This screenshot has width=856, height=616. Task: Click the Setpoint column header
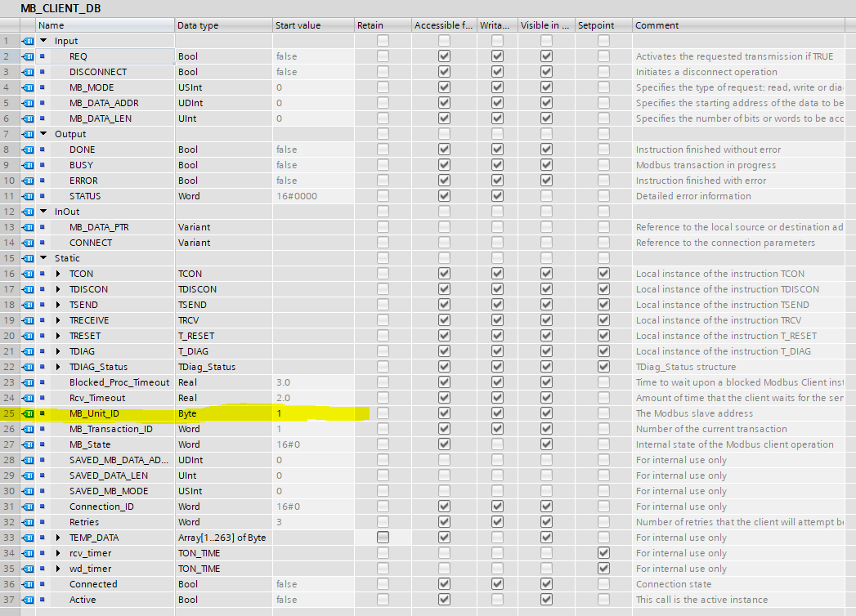pyautogui.click(x=603, y=25)
